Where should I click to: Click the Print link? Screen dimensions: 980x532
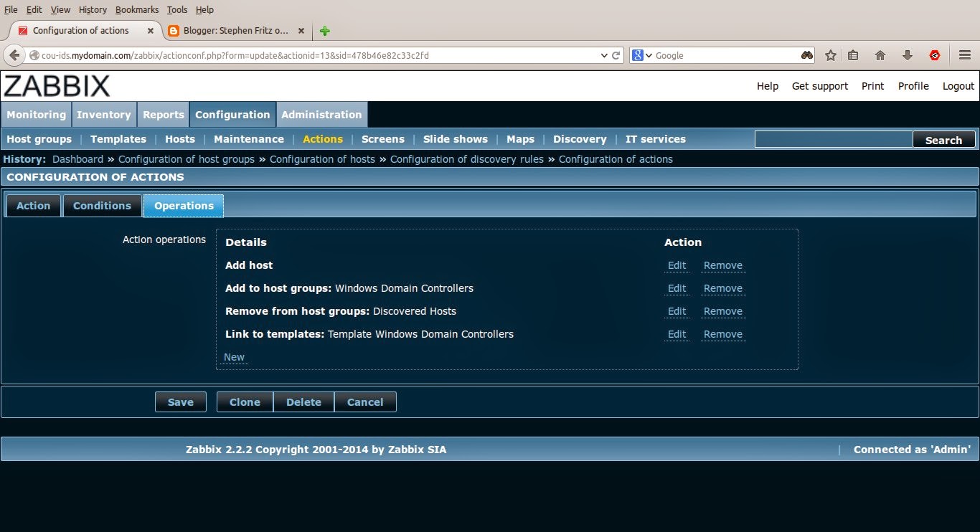tap(873, 86)
